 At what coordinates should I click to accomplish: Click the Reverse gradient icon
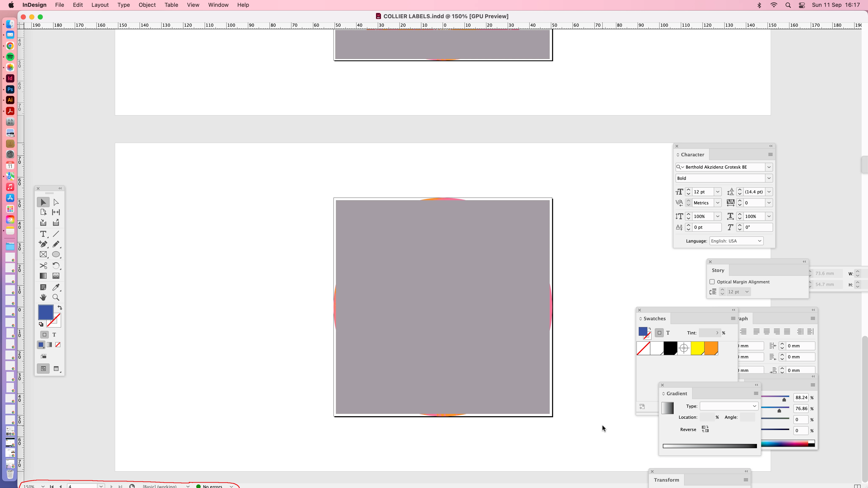point(705,429)
